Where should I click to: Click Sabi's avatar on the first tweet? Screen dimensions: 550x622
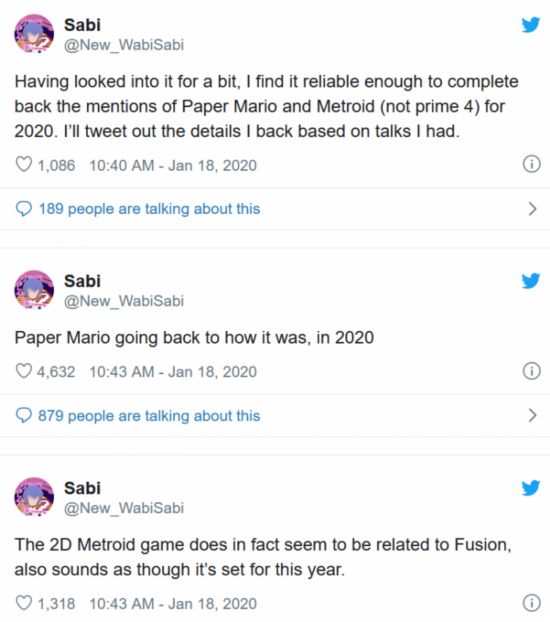coord(34,33)
